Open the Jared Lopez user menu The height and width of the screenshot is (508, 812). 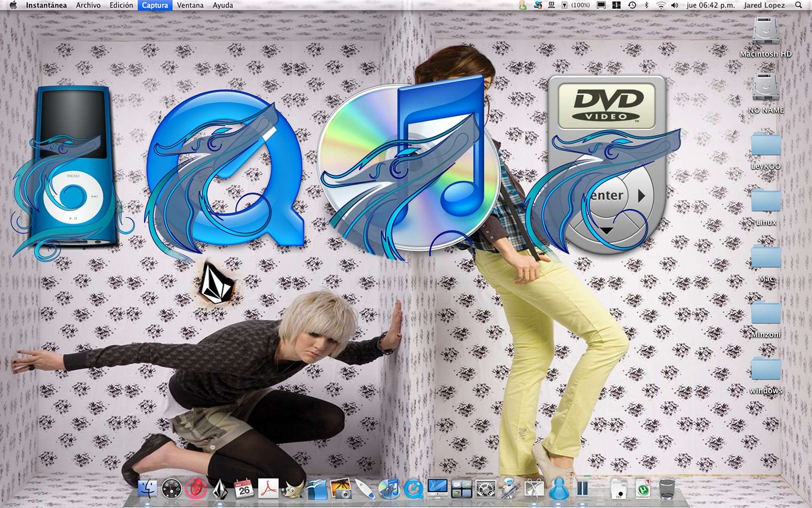pos(764,5)
